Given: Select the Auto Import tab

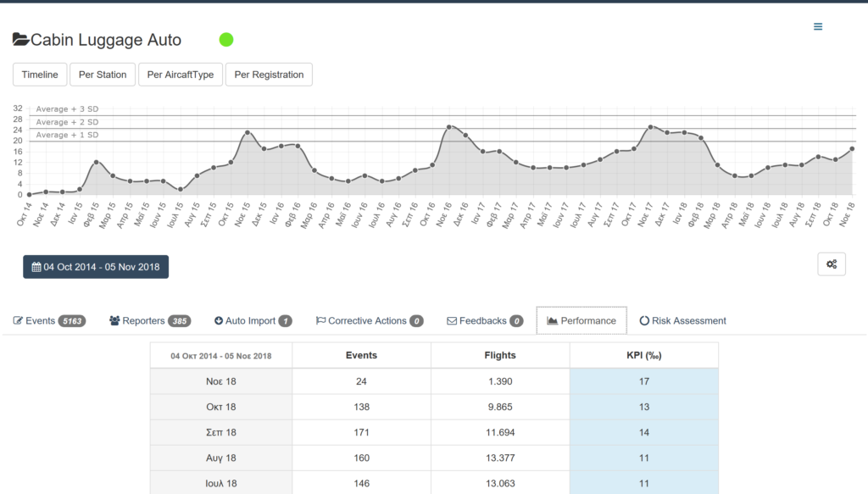Looking at the screenshot, I should [253, 321].
